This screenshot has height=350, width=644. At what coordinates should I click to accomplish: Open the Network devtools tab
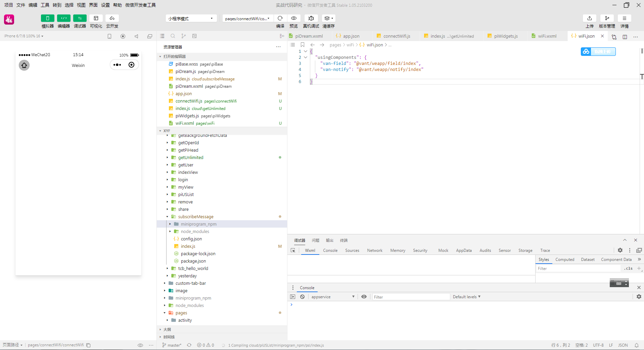click(375, 250)
